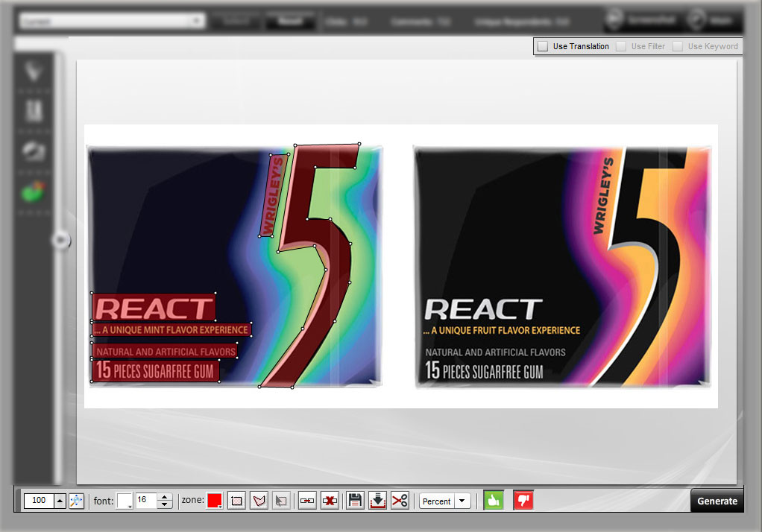762x532 pixels.
Task: Select the polygon zone drawing tool
Action: 259,501
